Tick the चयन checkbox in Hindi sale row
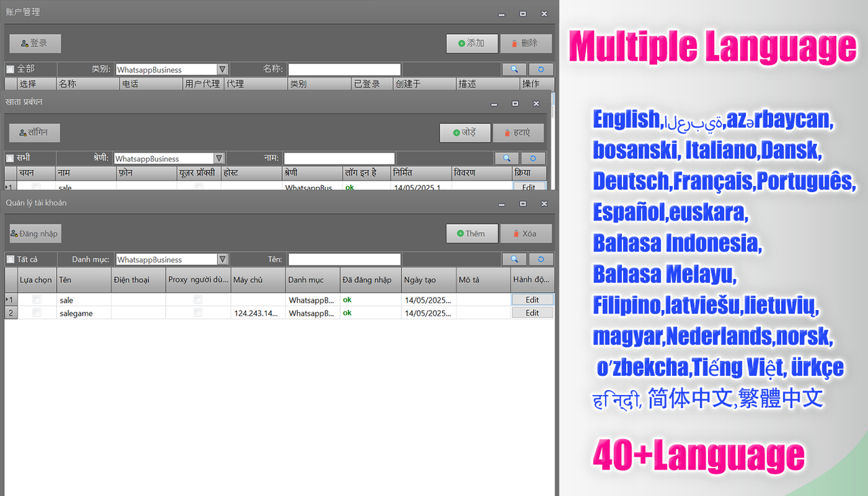The height and width of the screenshot is (496, 868). click(37, 187)
